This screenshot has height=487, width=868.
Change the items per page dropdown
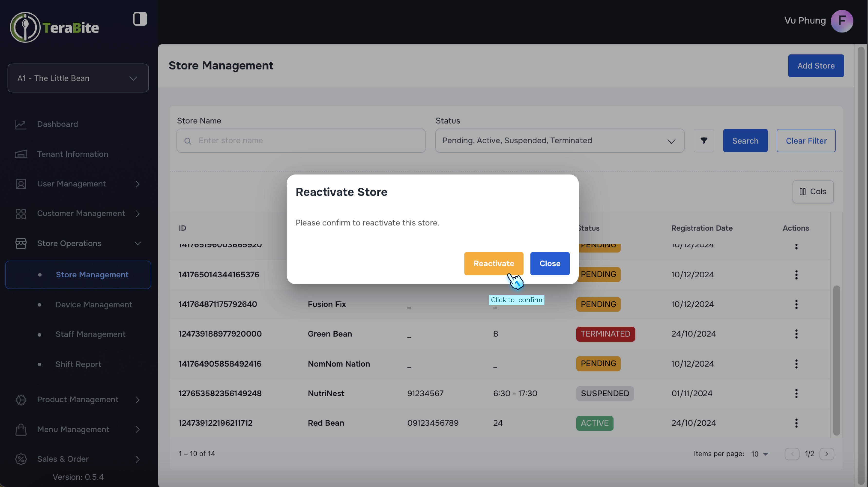click(x=759, y=454)
